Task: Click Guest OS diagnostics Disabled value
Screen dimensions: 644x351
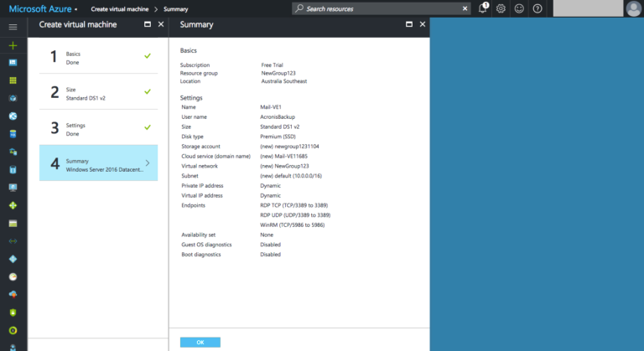Action: pyautogui.click(x=270, y=245)
